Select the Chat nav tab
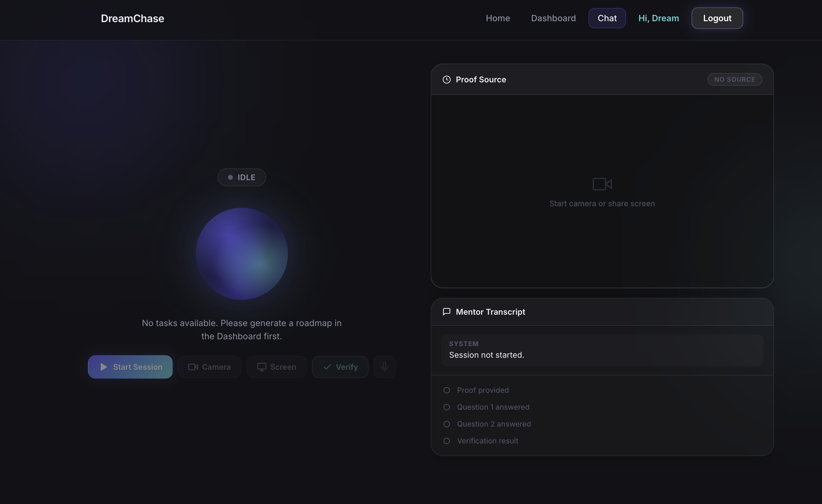Viewport: 822px width, 504px height. 607,18
